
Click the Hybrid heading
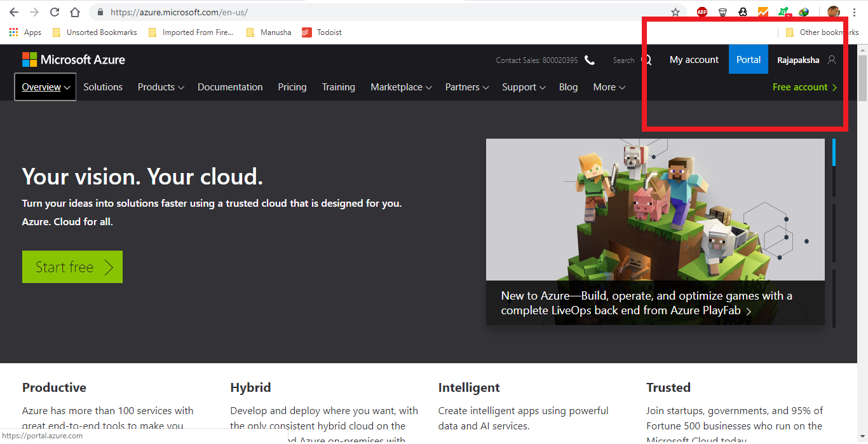(x=250, y=387)
